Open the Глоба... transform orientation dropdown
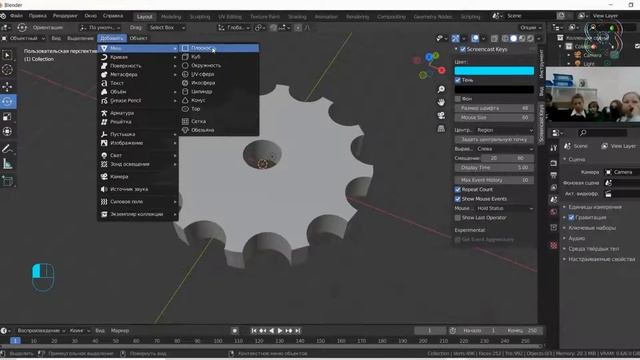640x360 pixels. click(234, 28)
